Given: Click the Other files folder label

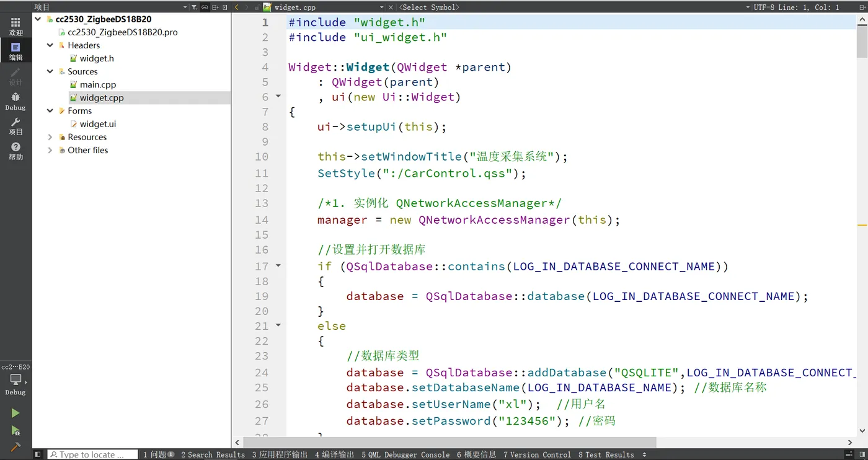Looking at the screenshot, I should pos(87,150).
